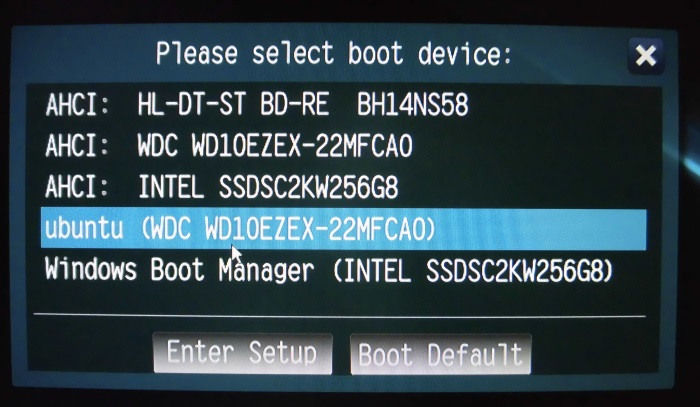This screenshot has width=700, height=407.
Task: Click the "Please select boot device:" title
Action: (x=334, y=54)
